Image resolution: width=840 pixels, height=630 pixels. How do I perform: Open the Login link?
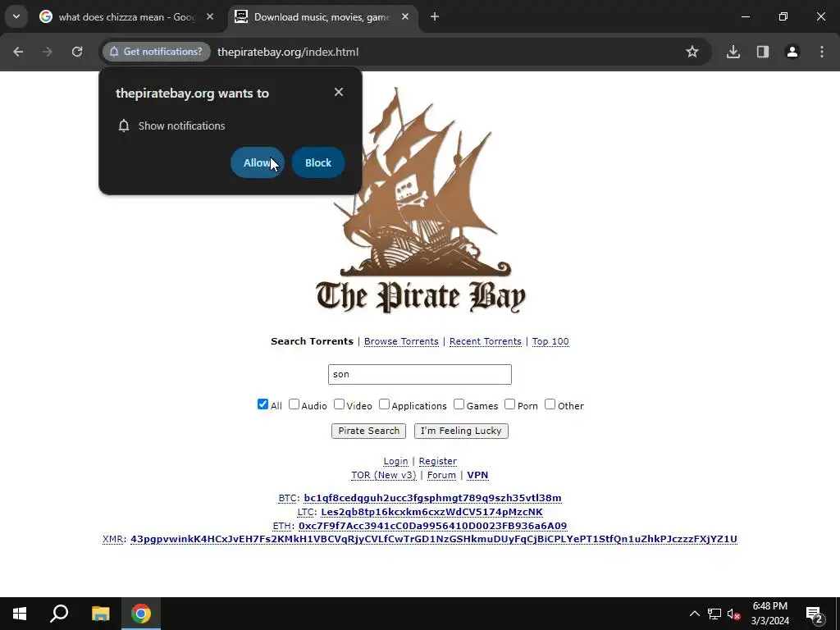[395, 461]
